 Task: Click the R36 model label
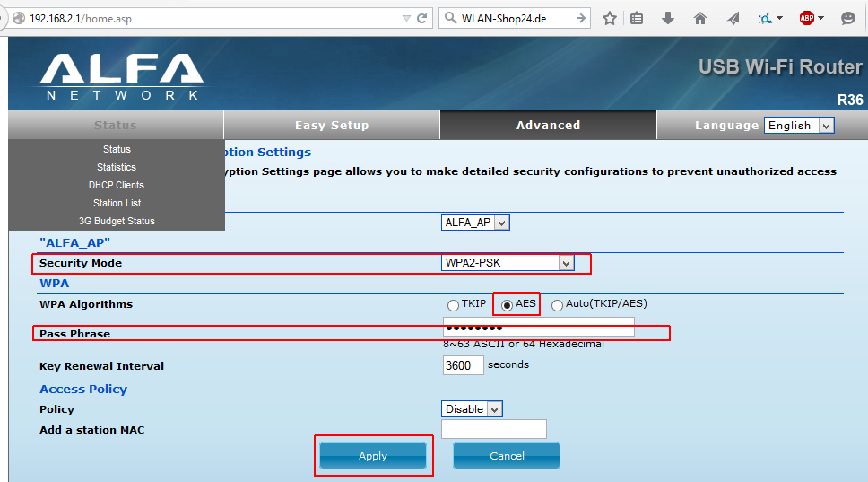(850, 100)
